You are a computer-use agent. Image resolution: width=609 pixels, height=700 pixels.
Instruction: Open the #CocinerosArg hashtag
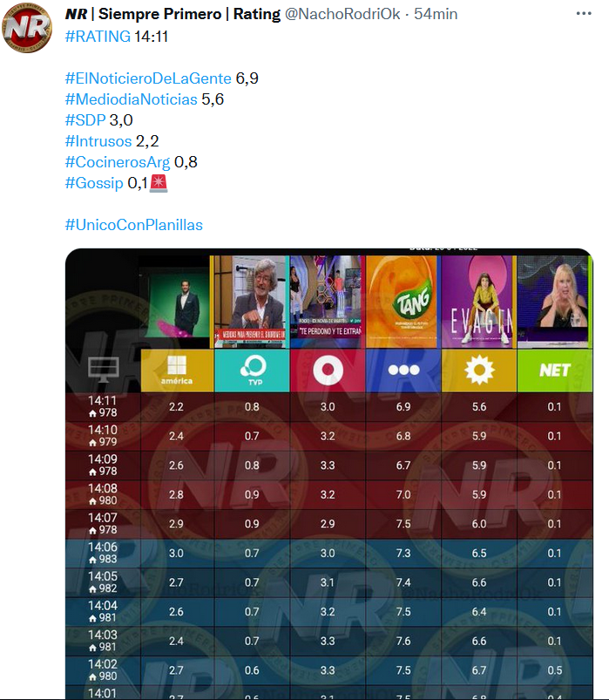(x=118, y=162)
